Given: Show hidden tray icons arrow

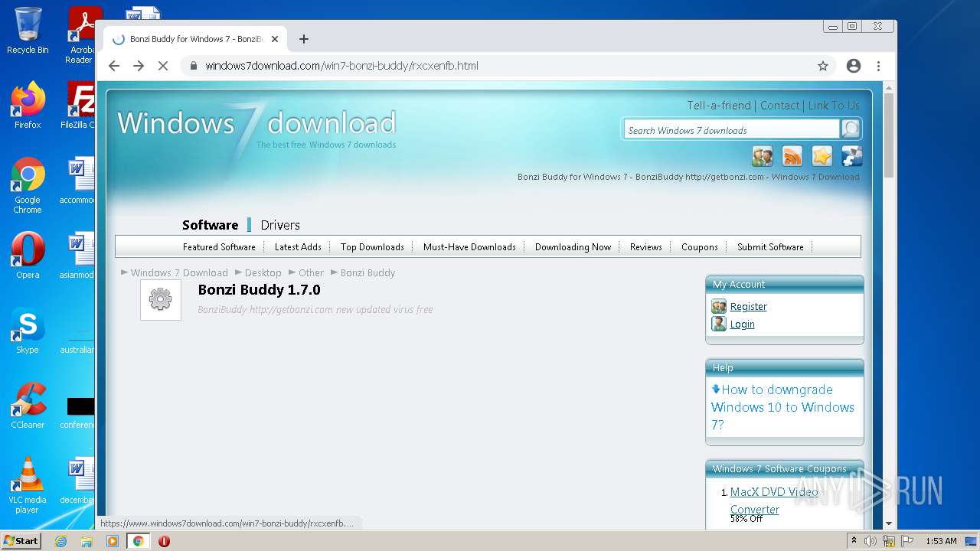Looking at the screenshot, I should coord(854,541).
